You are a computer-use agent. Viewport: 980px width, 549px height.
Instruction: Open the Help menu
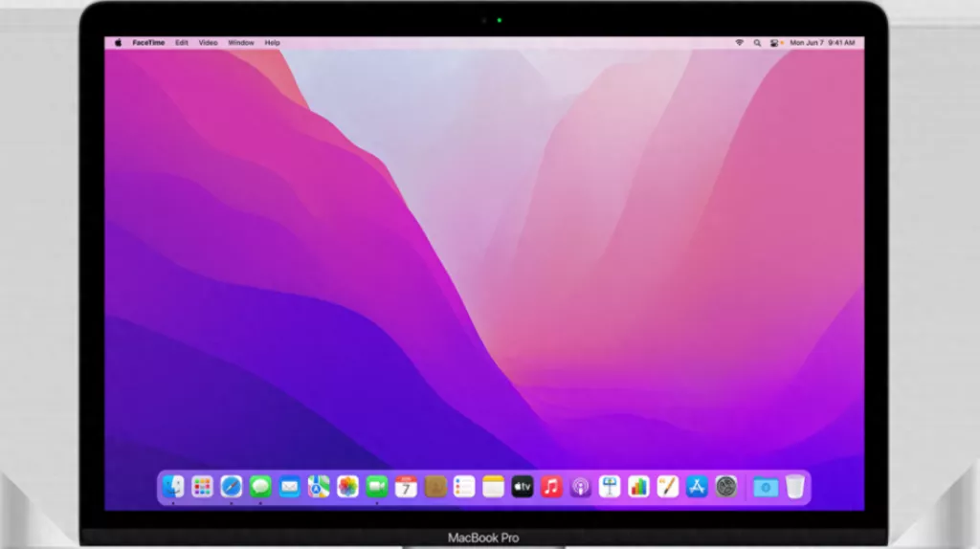coord(273,43)
